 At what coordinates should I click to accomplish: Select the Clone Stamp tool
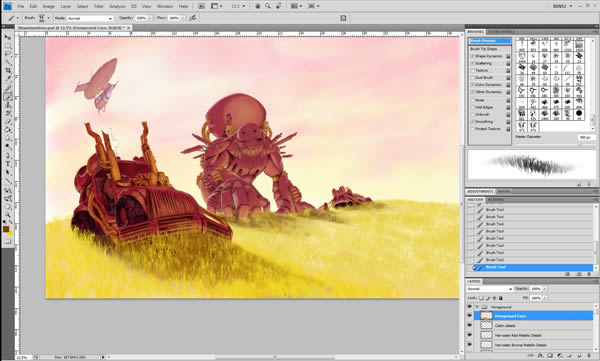pyautogui.click(x=8, y=105)
